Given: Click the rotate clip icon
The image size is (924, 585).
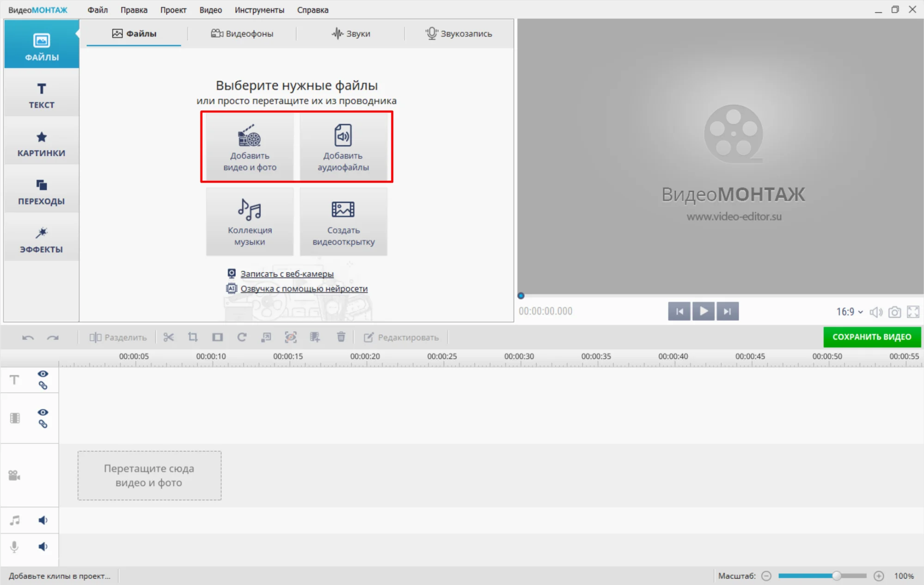Looking at the screenshot, I should pos(242,337).
